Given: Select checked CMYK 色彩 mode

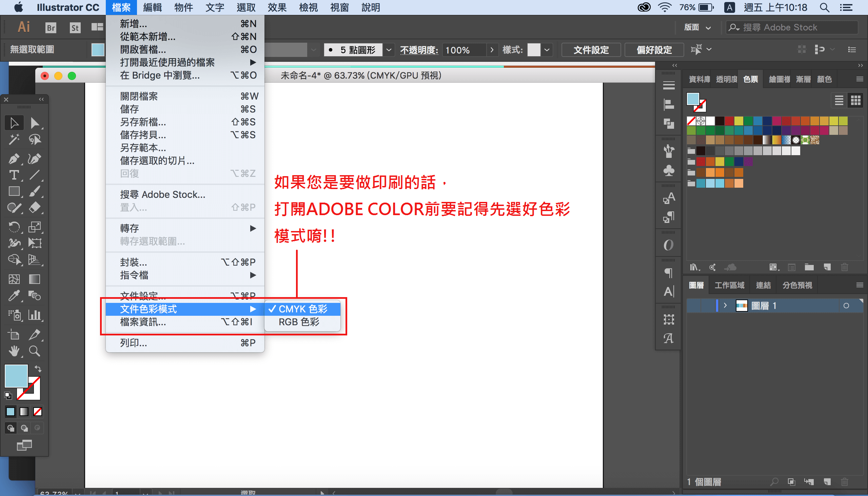Looking at the screenshot, I should tap(302, 309).
